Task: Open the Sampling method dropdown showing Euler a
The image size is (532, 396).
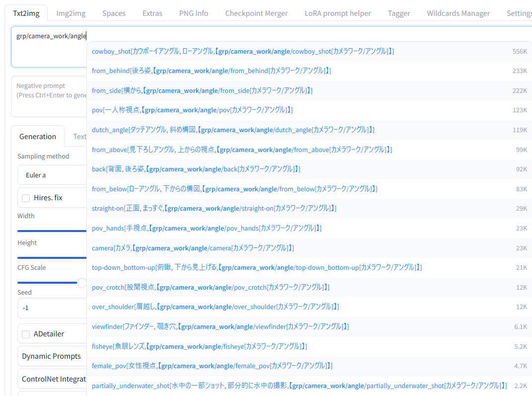Action: 52,175
